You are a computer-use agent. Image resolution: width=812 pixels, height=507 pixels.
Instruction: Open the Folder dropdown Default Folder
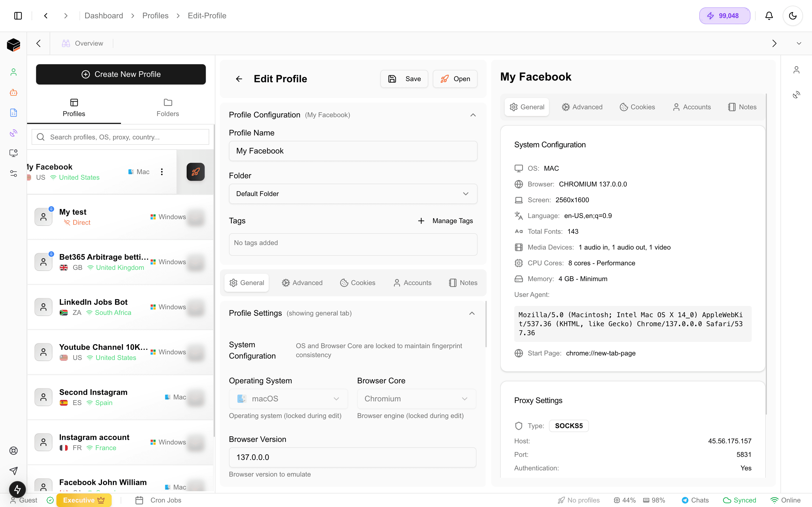pyautogui.click(x=353, y=194)
